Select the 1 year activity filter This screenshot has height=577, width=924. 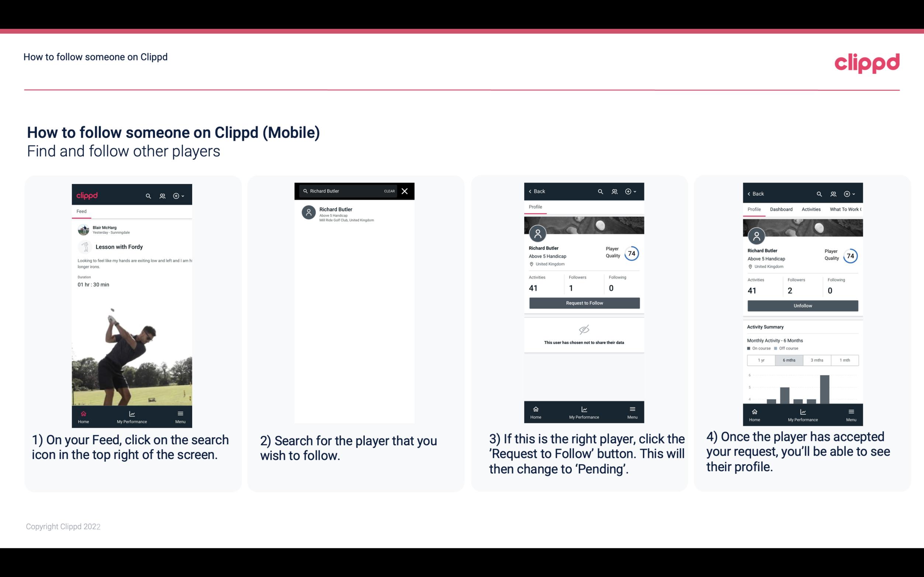pyautogui.click(x=760, y=359)
